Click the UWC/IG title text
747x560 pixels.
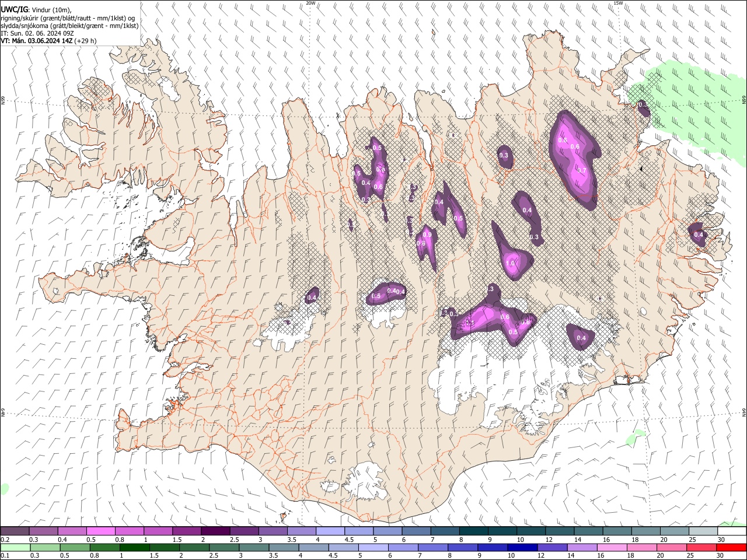[x=14, y=10]
